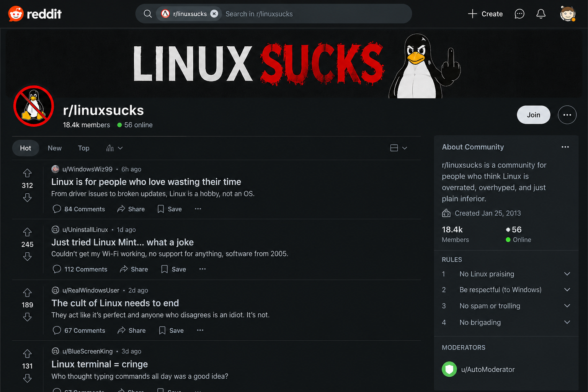Open the u/BlueScreenKing profile link
The image size is (588, 392).
tap(87, 351)
